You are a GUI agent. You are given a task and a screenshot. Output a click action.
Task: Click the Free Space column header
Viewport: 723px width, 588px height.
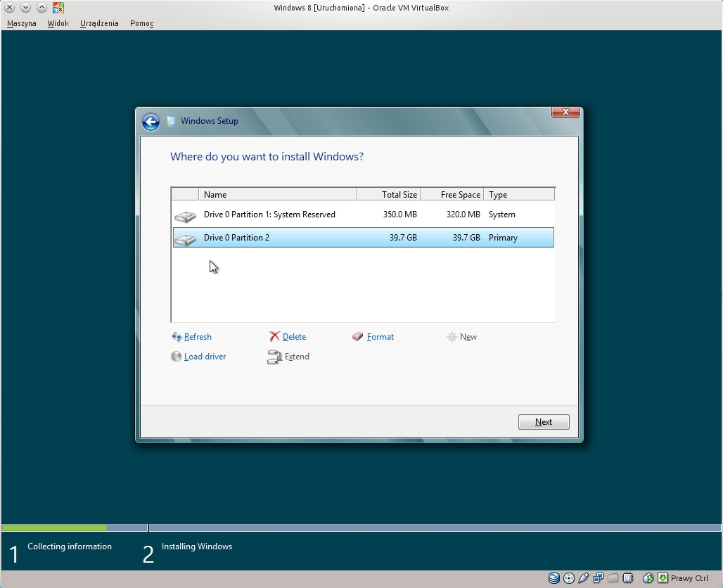coord(452,194)
